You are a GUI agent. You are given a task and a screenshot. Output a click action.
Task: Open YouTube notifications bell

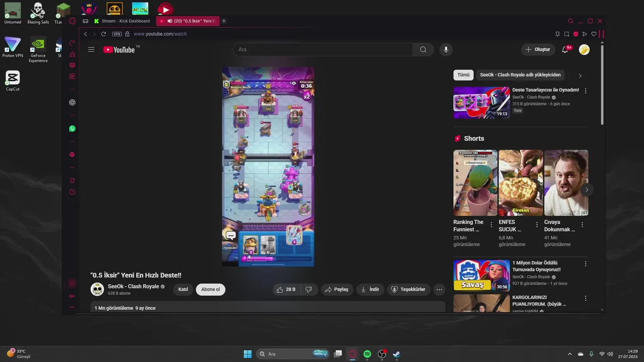click(565, 49)
